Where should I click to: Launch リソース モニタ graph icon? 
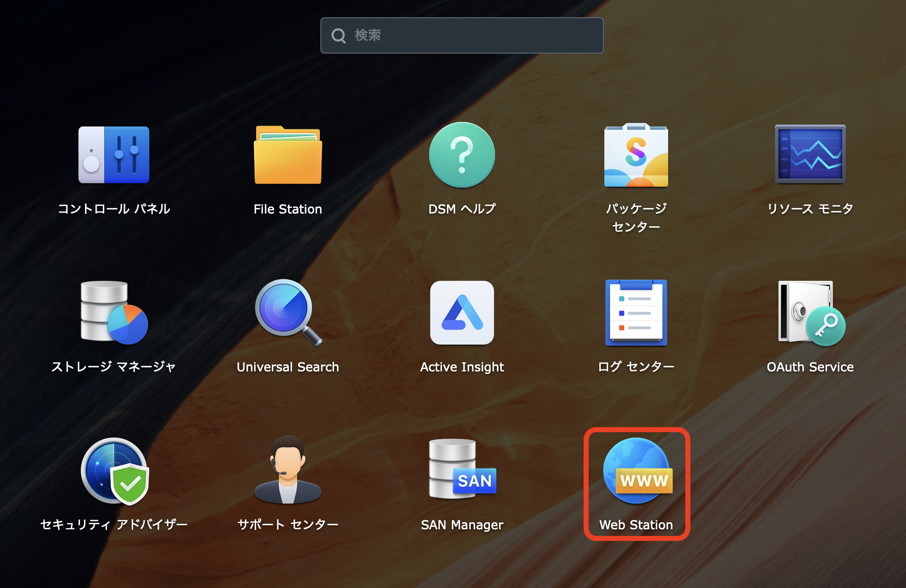[810, 155]
